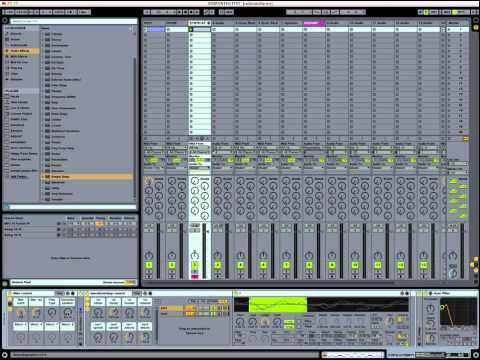Select the purple clip in track 1
The height and width of the screenshot is (360, 480).
(x=156, y=29)
